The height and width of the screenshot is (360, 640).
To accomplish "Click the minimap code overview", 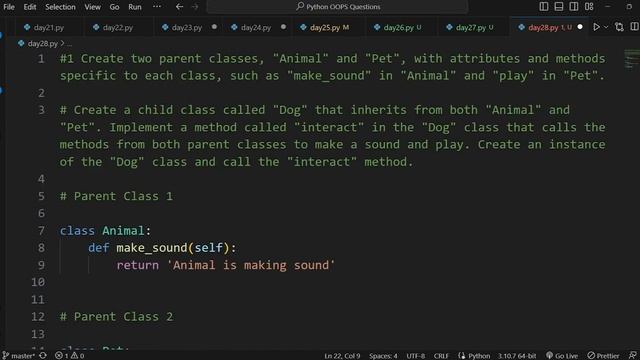I will tap(631, 60).
